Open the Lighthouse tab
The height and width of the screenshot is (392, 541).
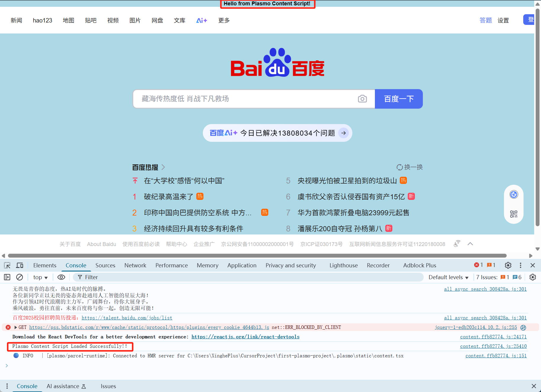[343, 265]
